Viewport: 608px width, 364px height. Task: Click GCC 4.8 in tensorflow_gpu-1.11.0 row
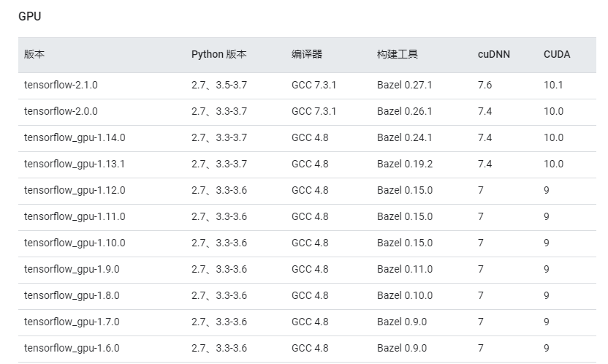310,216
